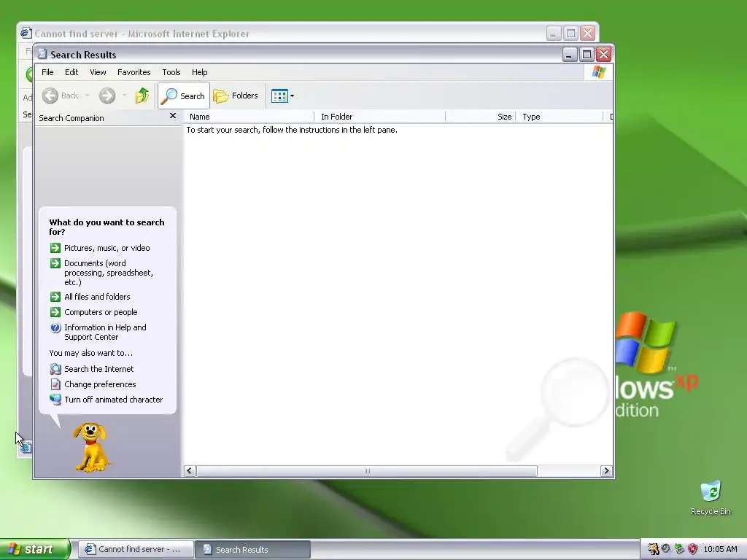The image size is (747, 560).
Task: Sort results by Type column header
Action: (560, 117)
